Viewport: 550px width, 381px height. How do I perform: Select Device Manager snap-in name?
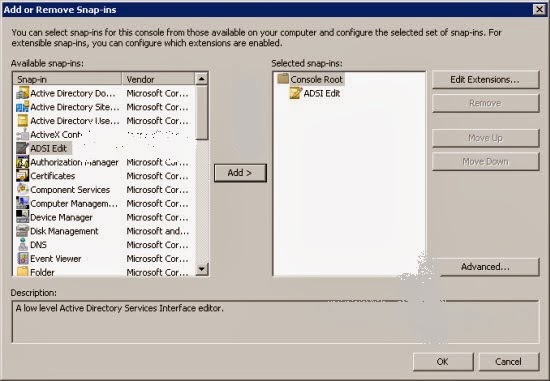pos(61,218)
